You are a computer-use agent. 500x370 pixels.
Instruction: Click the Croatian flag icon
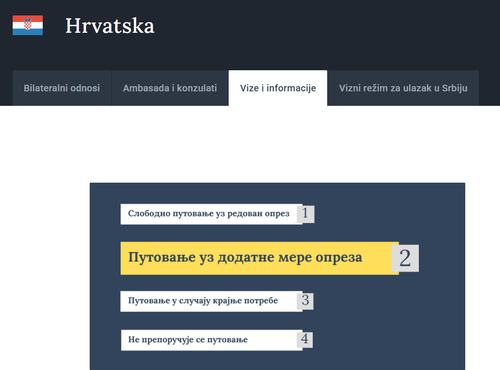28,25
